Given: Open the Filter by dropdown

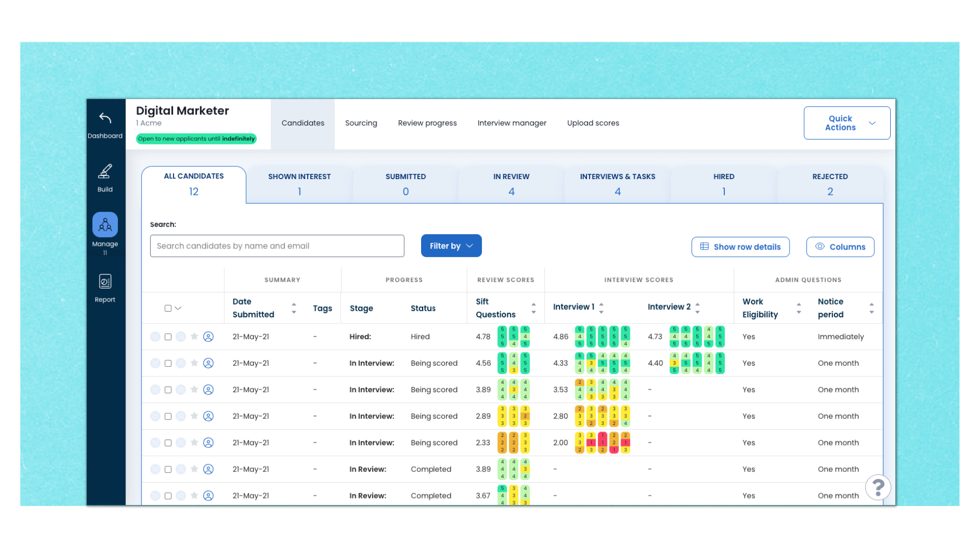Looking at the screenshot, I should (x=451, y=245).
